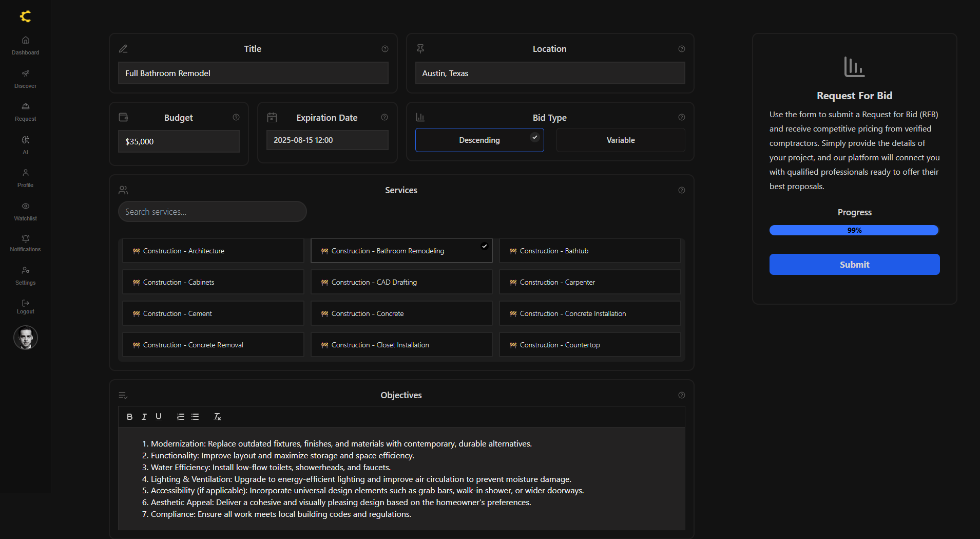
Task: Click the Location help question icon
Action: 682,49
